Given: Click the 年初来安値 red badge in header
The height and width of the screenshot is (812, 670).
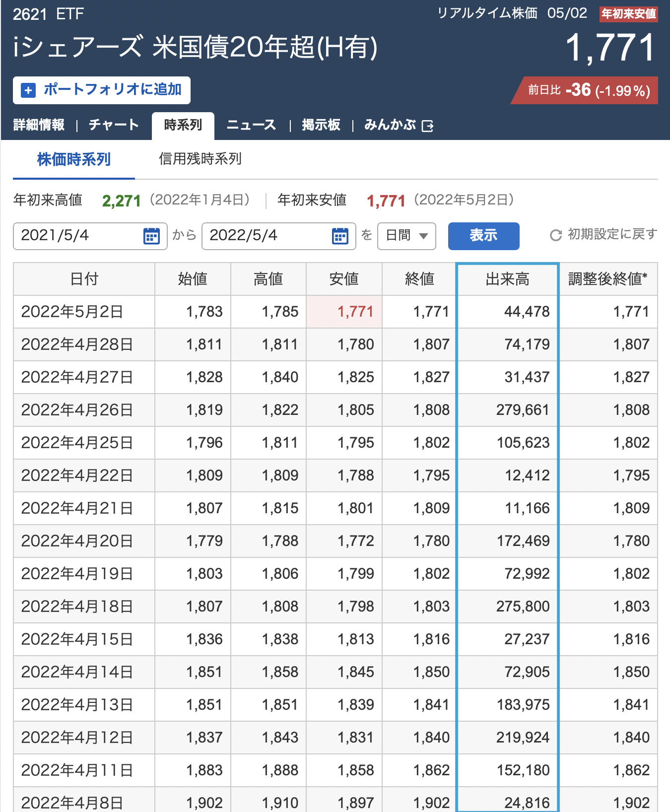Looking at the screenshot, I should click(x=629, y=14).
